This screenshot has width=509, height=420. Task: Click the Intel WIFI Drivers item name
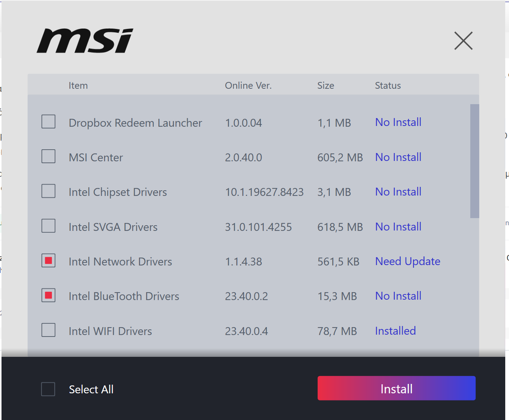coord(111,331)
